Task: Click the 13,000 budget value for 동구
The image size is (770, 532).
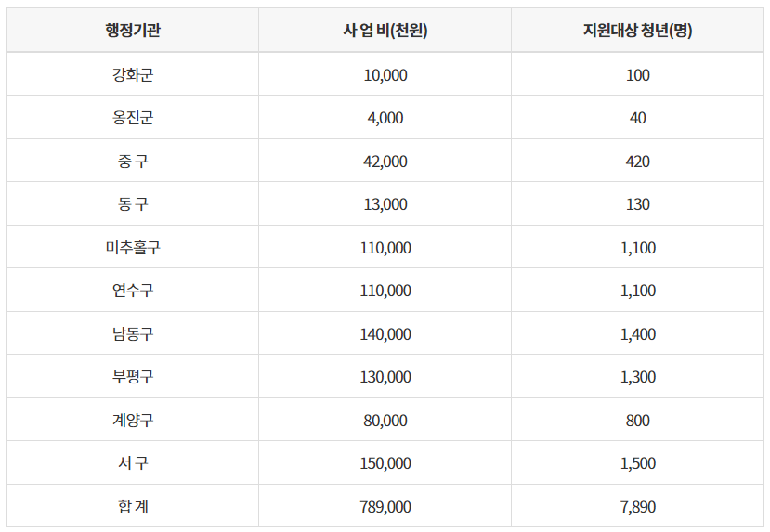Action: click(x=385, y=204)
